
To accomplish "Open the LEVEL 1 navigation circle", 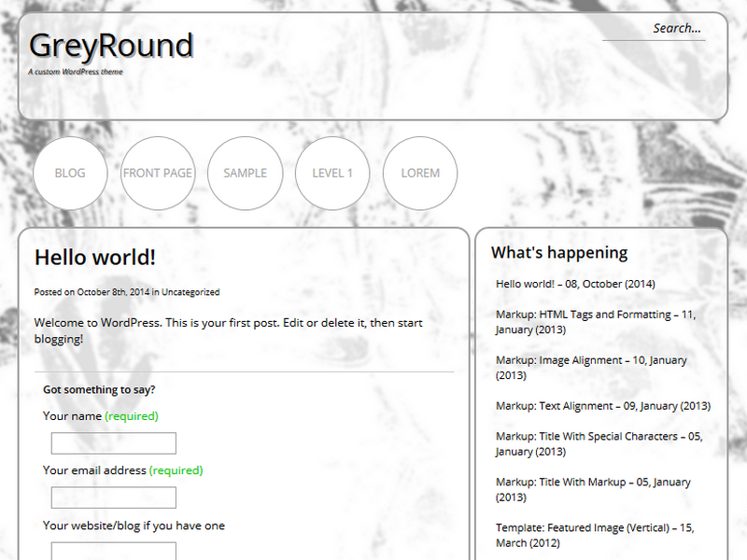I will (332, 173).
